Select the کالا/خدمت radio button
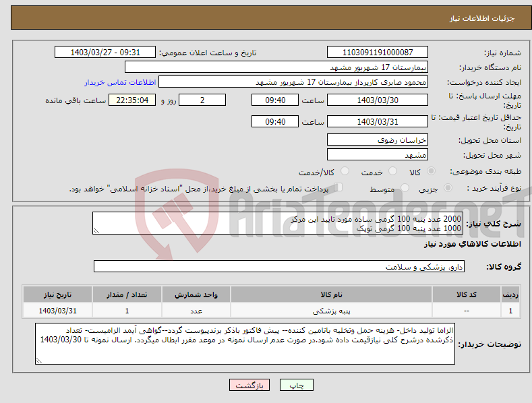Screen dimensions: 532x403 click(345, 171)
